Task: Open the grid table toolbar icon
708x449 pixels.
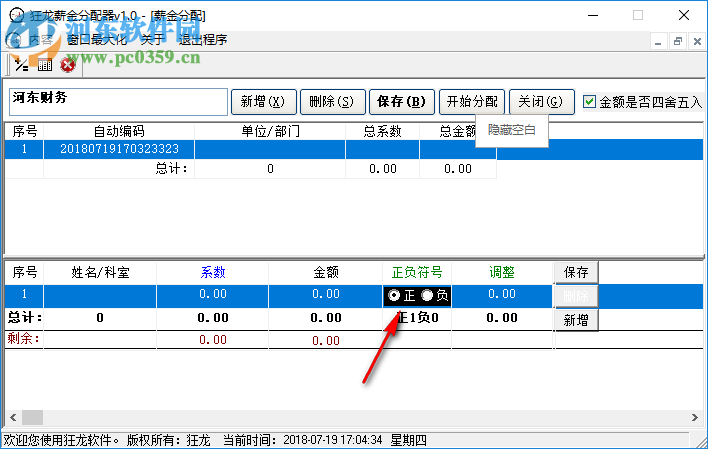Action: point(45,65)
